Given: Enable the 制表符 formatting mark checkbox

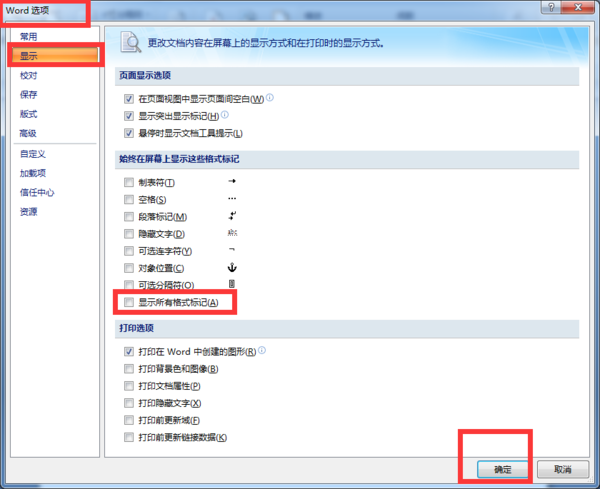Looking at the screenshot, I should 129,183.
